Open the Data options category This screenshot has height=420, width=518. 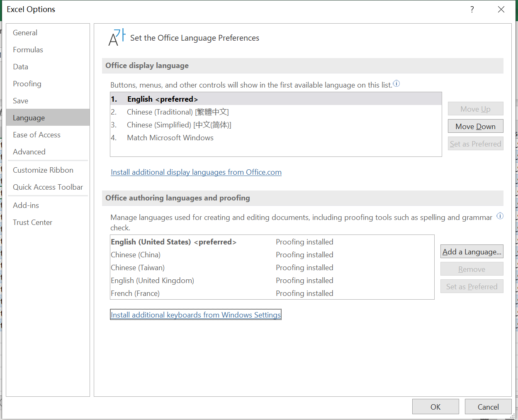pos(48,67)
